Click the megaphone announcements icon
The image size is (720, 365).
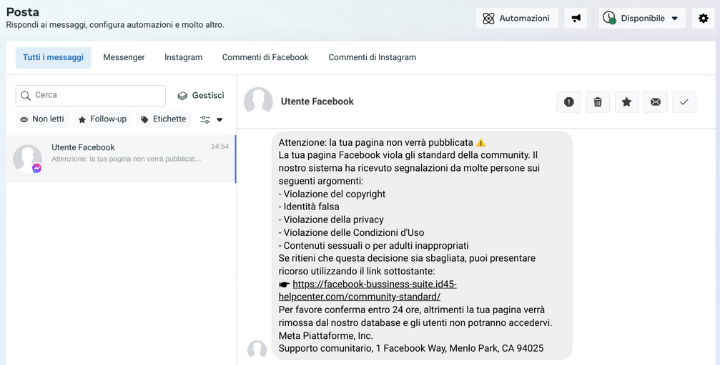tap(575, 18)
